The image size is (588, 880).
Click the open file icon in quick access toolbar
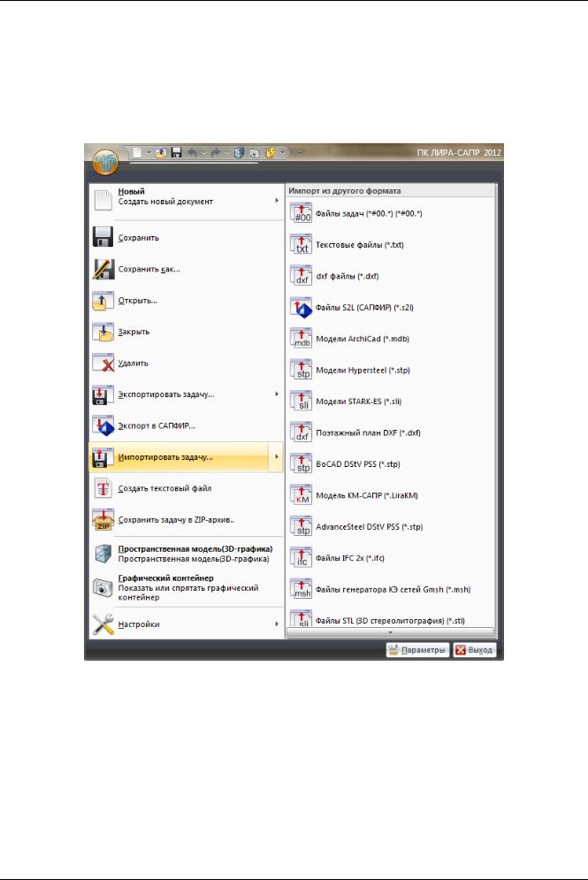point(161,152)
